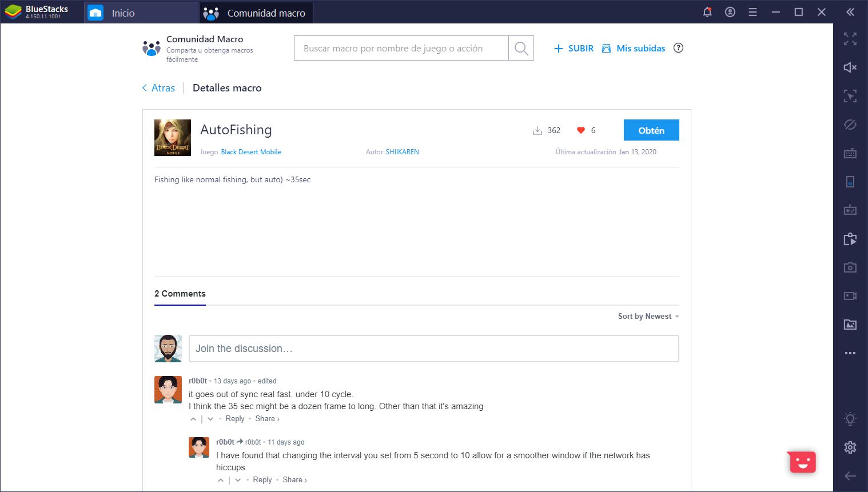Image resolution: width=868 pixels, height=492 pixels.
Task: Upvote r0b0t's reply comment
Action: 221,480
